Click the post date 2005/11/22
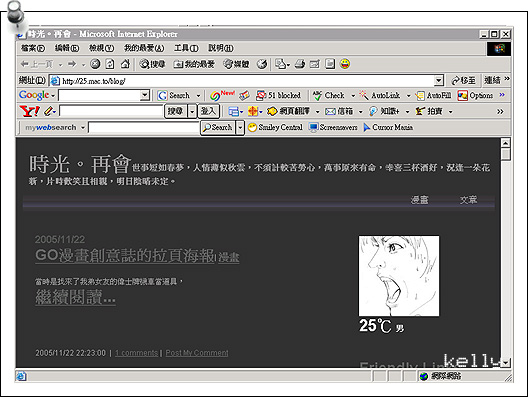This screenshot has width=528, height=397. pyautogui.click(x=60, y=239)
